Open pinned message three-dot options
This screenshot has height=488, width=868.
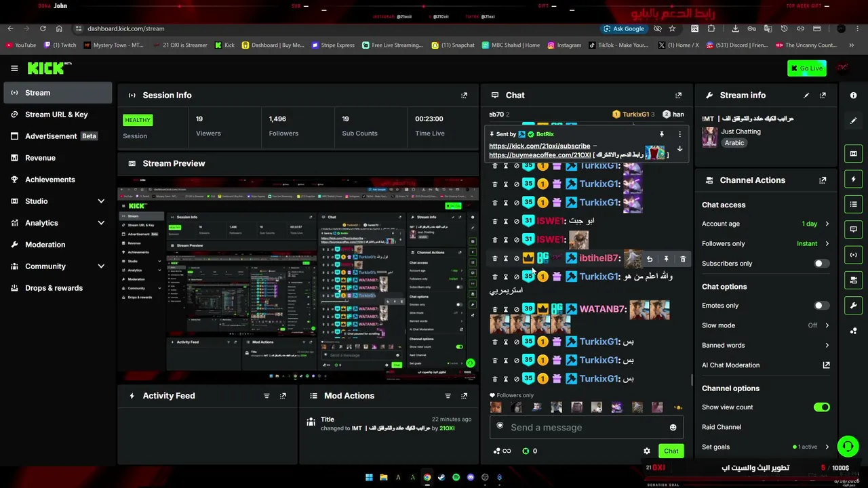[x=679, y=134]
